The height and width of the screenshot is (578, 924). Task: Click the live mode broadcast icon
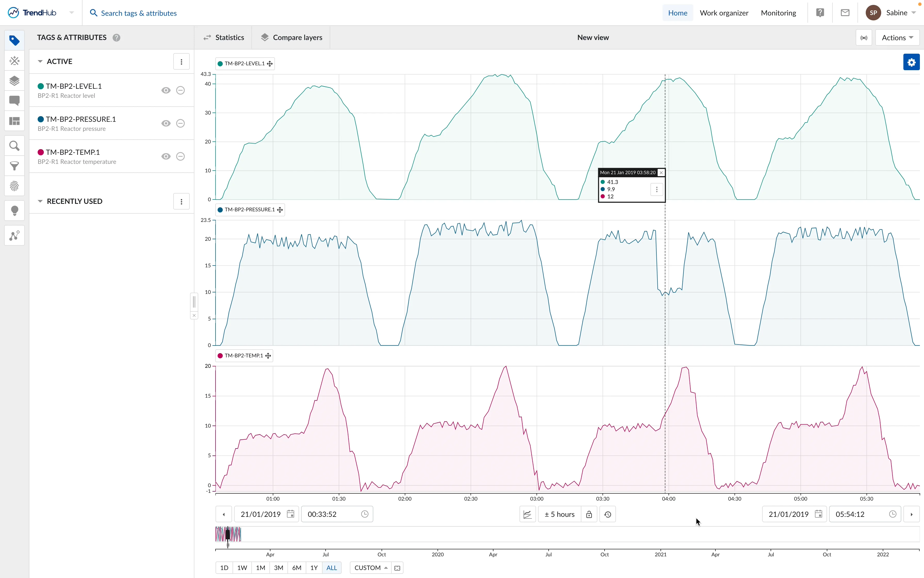coord(864,37)
